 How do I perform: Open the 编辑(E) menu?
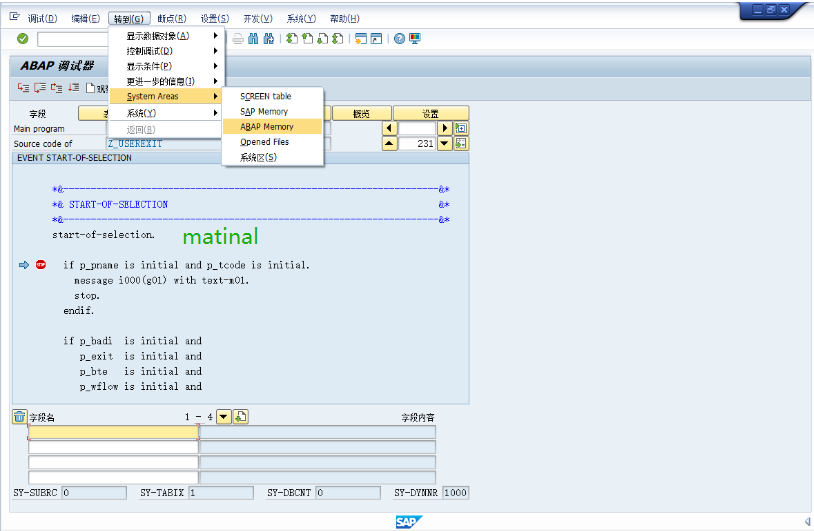pyautogui.click(x=85, y=19)
